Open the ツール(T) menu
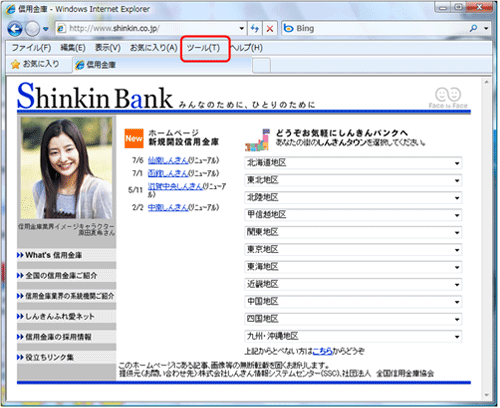 pyautogui.click(x=203, y=48)
